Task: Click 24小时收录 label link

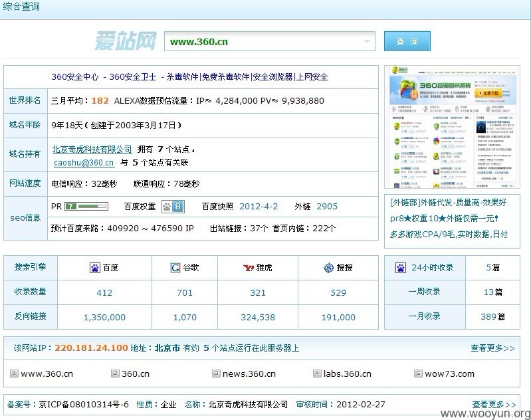Action: (433, 268)
